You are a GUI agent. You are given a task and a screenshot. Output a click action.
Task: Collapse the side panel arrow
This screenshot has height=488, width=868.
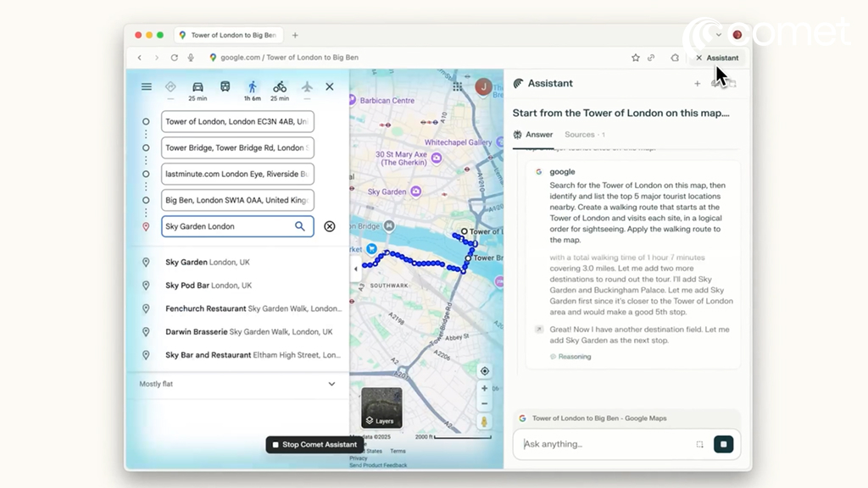tap(355, 269)
